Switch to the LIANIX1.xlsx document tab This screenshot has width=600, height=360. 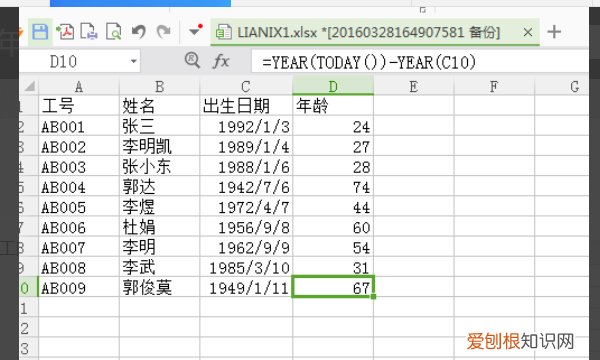point(375,32)
